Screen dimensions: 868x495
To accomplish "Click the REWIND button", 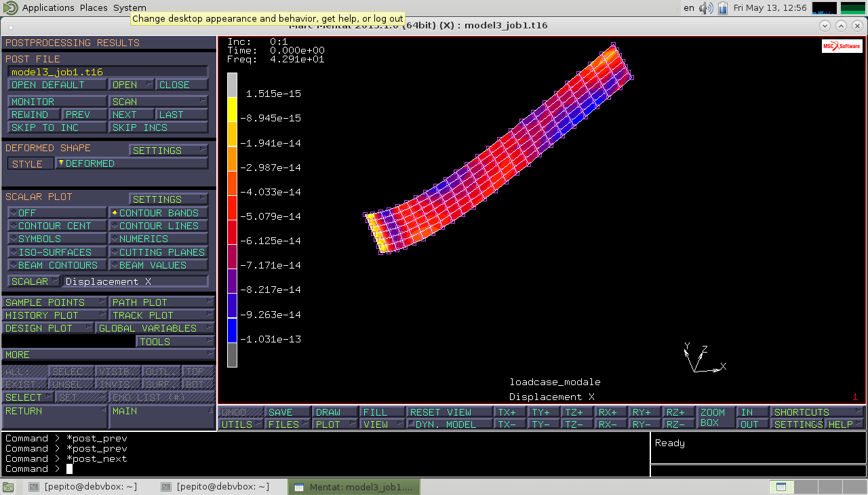I will tap(35, 115).
